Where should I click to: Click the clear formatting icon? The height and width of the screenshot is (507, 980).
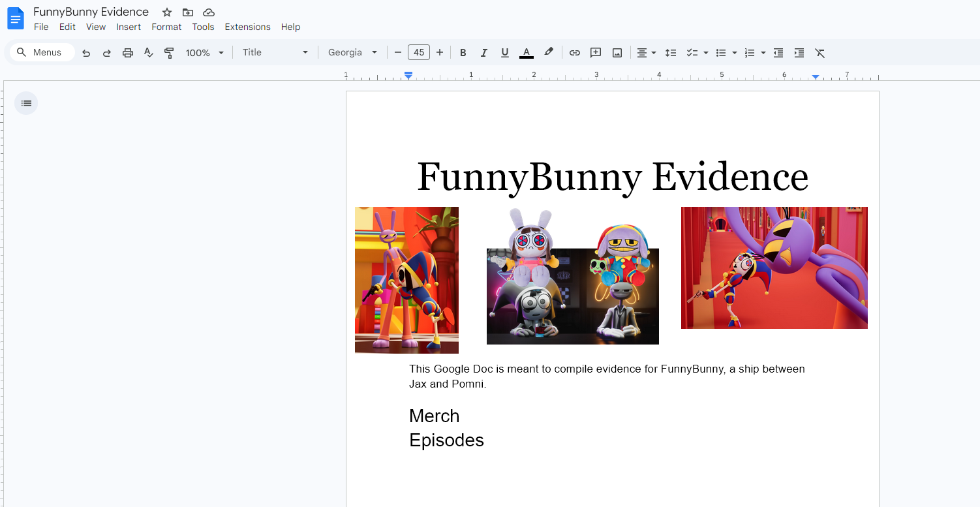[x=820, y=53]
